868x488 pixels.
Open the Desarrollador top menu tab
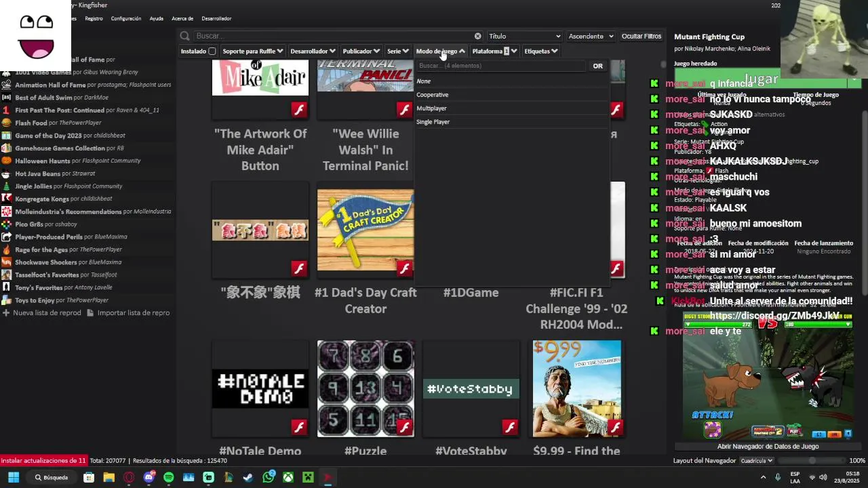coord(216,18)
